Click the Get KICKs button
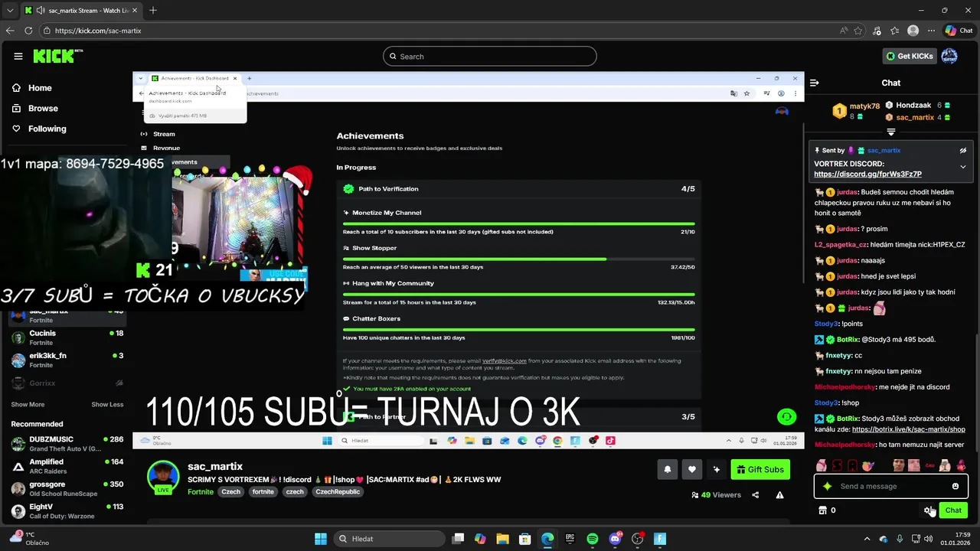The image size is (980, 551). [x=910, y=56]
